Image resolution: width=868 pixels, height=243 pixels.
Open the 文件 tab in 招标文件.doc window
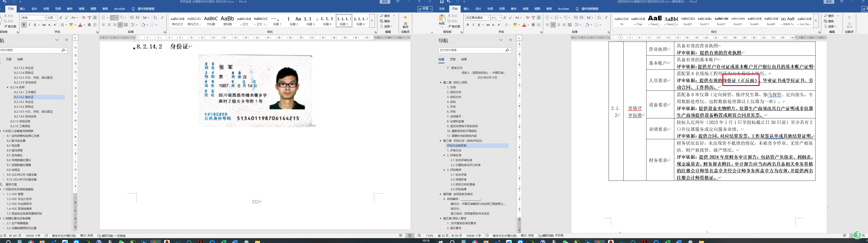point(442,9)
